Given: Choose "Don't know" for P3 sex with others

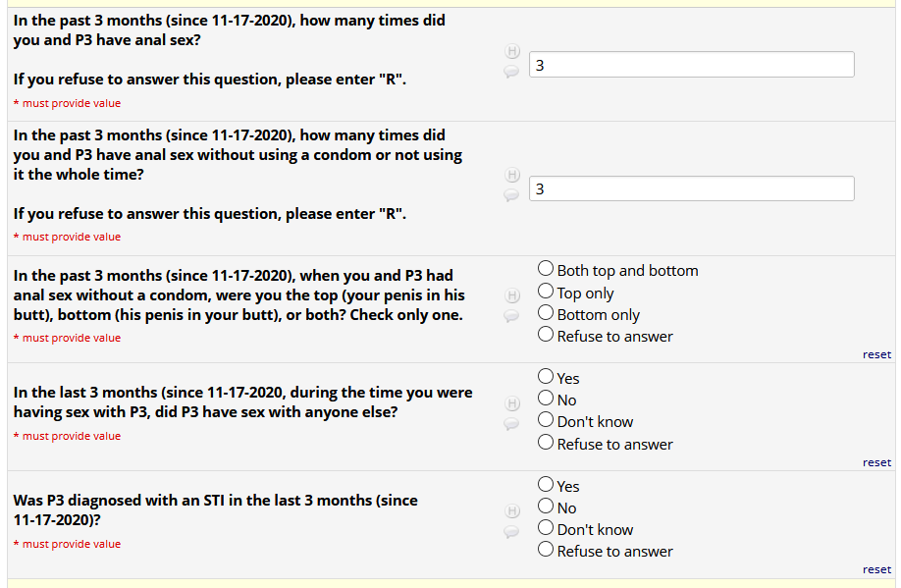Looking at the screenshot, I should pyautogui.click(x=546, y=420).
